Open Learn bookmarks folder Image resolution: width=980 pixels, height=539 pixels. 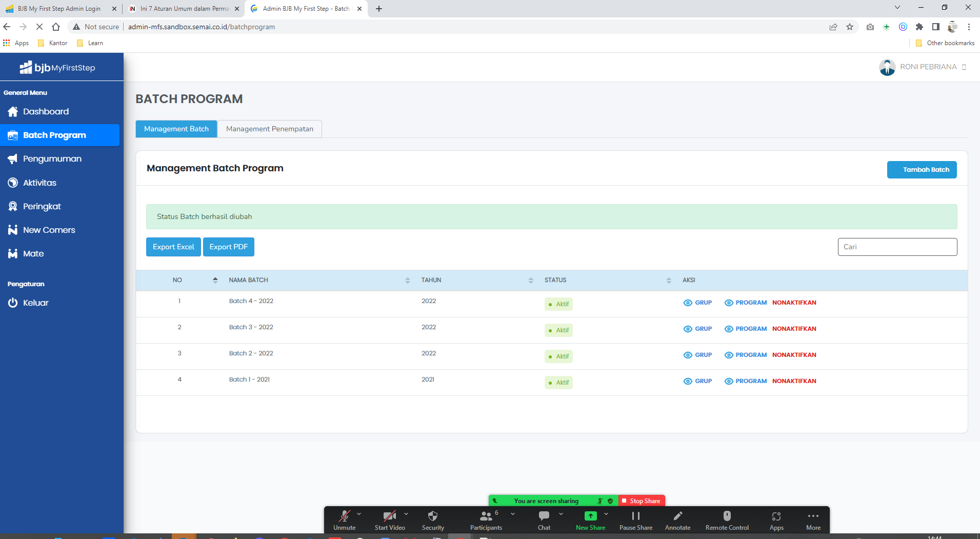(x=90, y=43)
